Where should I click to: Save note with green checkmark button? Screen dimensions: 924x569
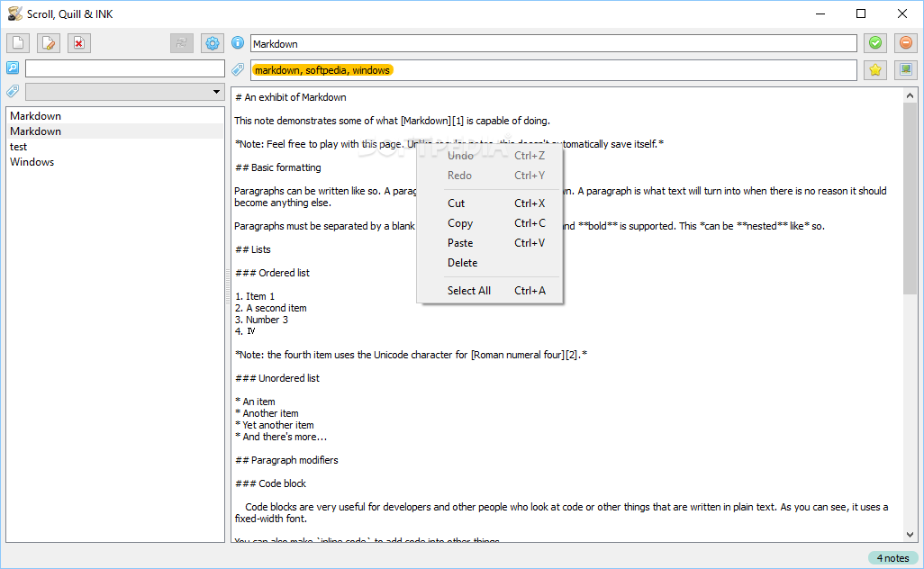click(875, 43)
